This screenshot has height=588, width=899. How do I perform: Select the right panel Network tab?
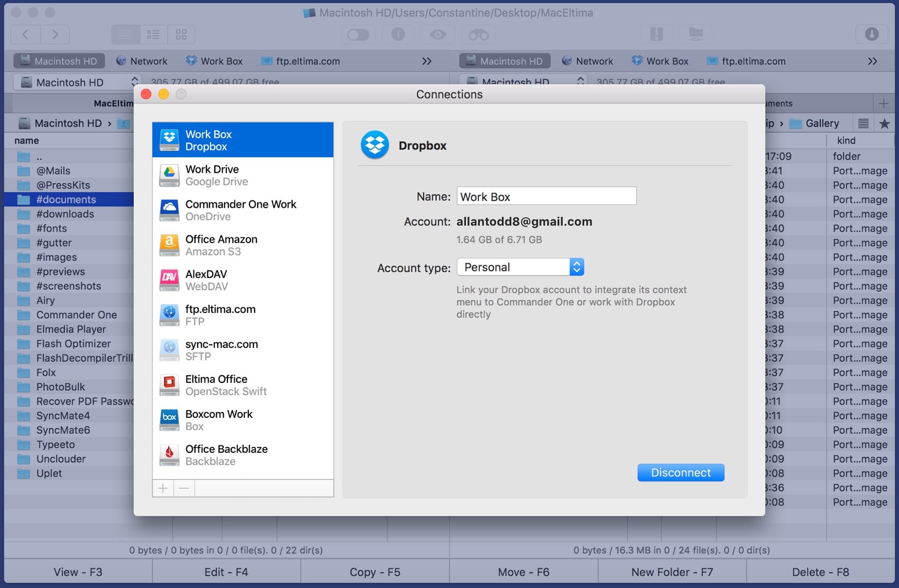587,61
